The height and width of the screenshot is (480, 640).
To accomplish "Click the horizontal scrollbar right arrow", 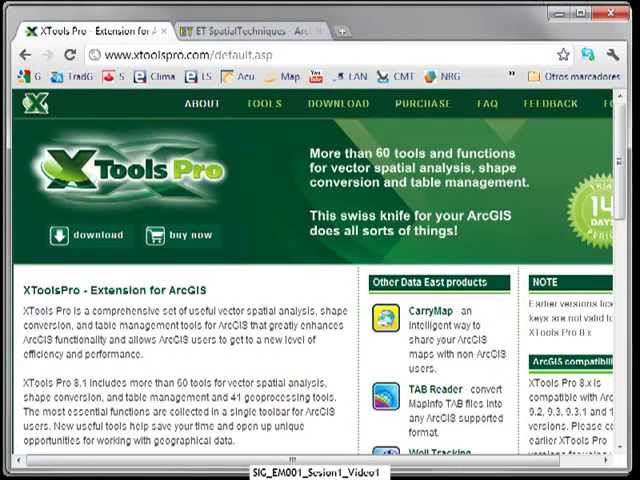I will (x=606, y=460).
